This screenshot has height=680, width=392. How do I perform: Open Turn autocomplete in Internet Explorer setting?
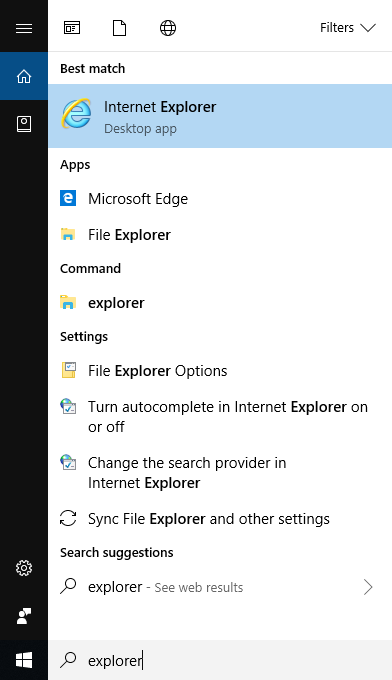coord(220,417)
